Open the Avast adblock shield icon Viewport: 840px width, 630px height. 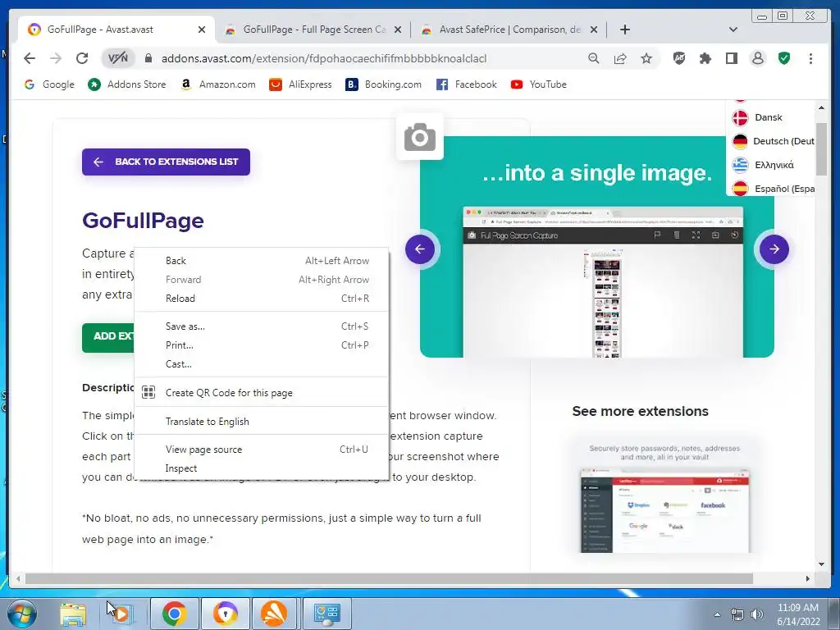point(678,58)
